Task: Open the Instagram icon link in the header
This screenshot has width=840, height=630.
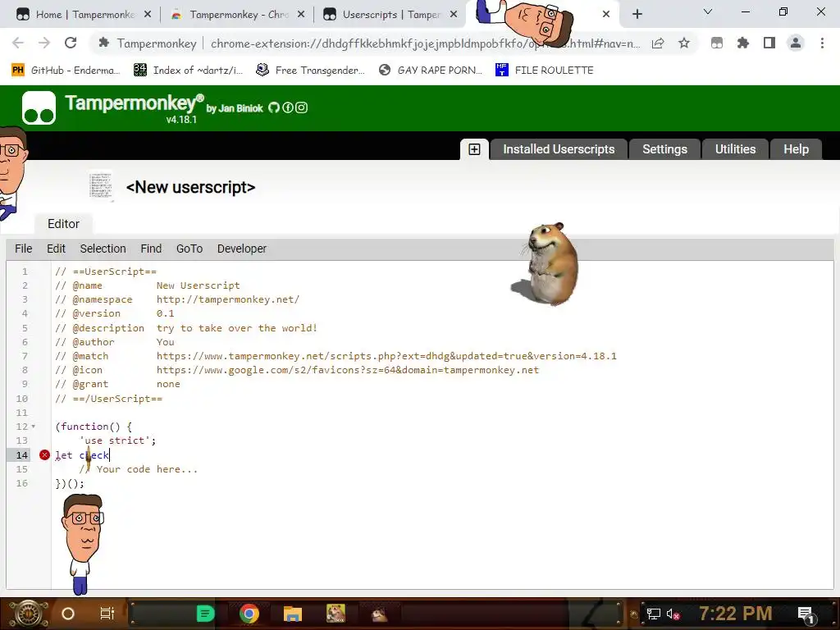Action: coord(302,107)
